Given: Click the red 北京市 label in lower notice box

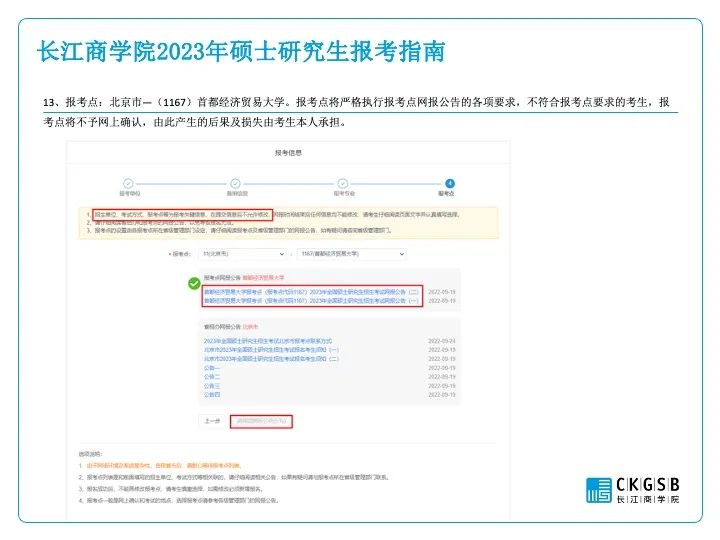Looking at the screenshot, I should (250, 326).
